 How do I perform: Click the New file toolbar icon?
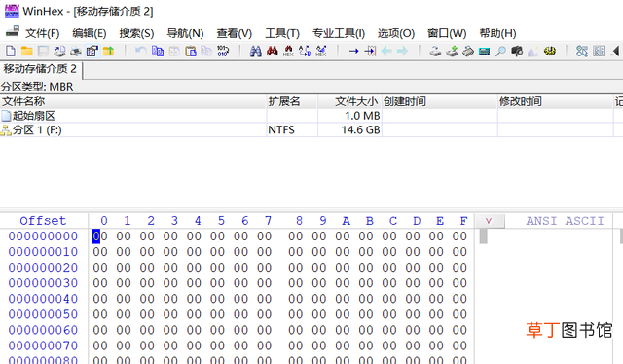[x=11, y=51]
